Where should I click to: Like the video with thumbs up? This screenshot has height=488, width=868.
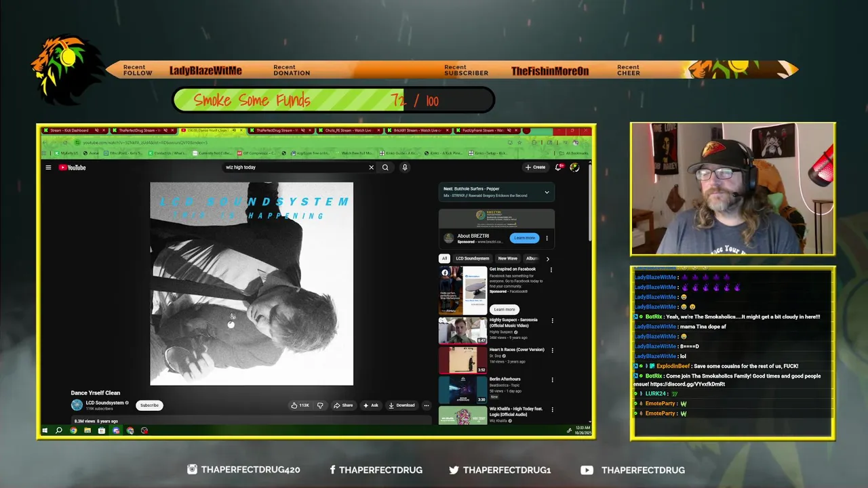pos(300,405)
